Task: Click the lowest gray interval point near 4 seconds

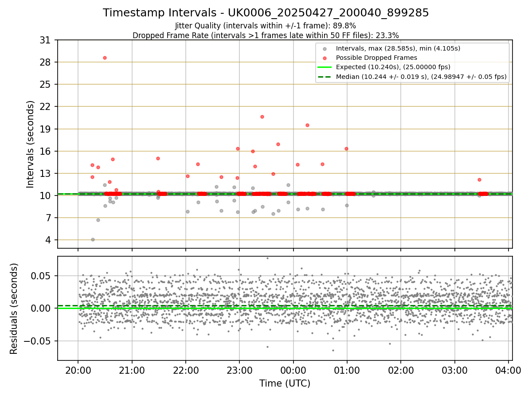Action: point(93,239)
